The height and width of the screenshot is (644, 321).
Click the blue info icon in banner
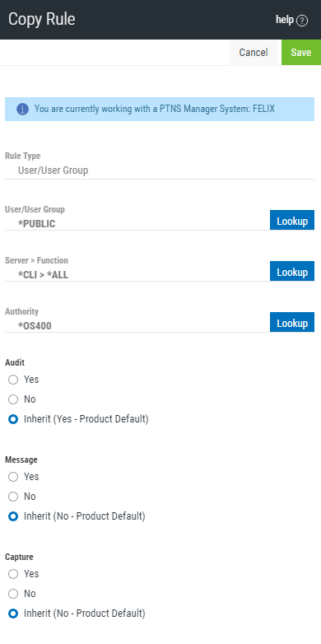[22, 110]
